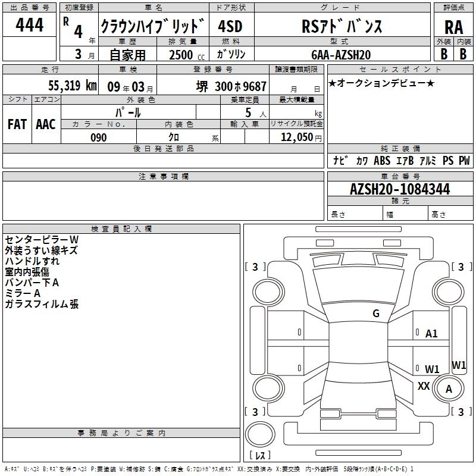The height and width of the screenshot is (476, 476).
Task: Click the レス spare tire label
Action: click(x=259, y=455)
